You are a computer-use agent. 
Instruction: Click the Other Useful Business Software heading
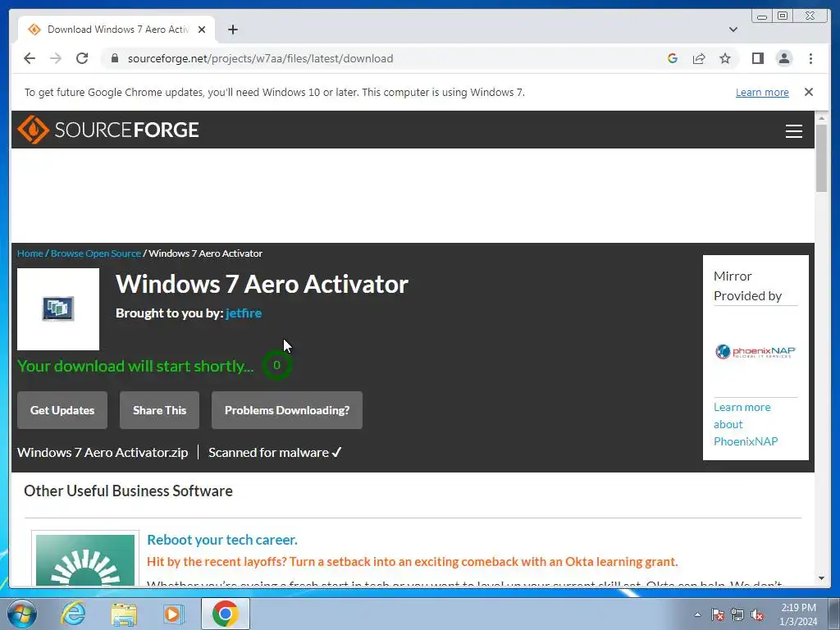[x=129, y=491]
